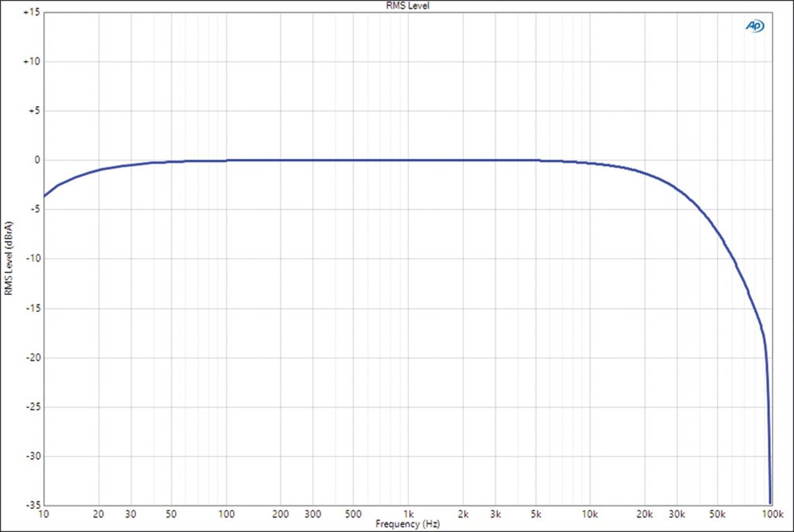Click the 1k frequency tick label

point(408,514)
